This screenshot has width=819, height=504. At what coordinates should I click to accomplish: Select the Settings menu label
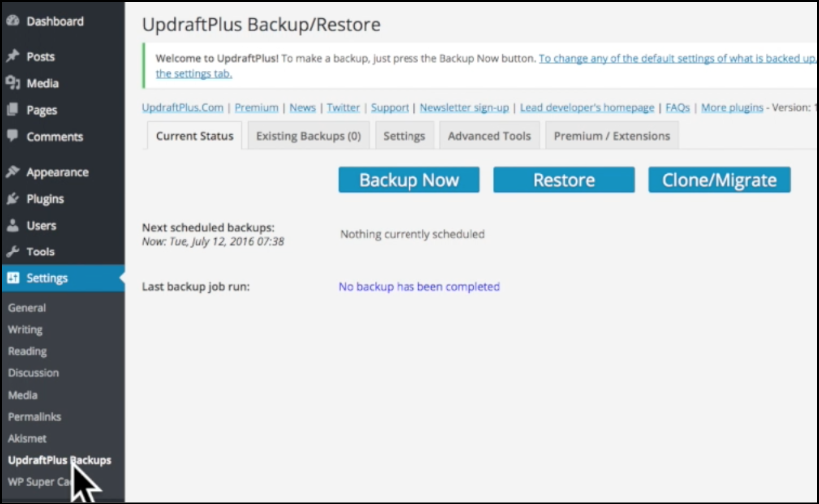pyautogui.click(x=47, y=278)
